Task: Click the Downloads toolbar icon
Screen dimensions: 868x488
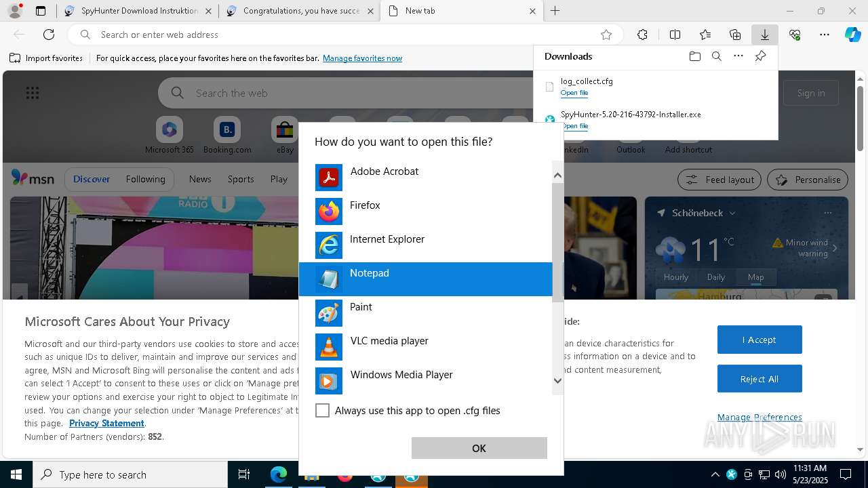Action: tap(764, 35)
